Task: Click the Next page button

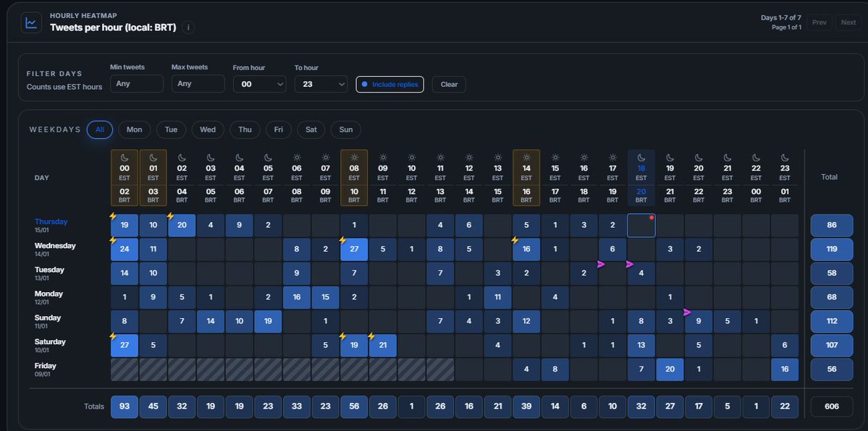Action: click(848, 22)
